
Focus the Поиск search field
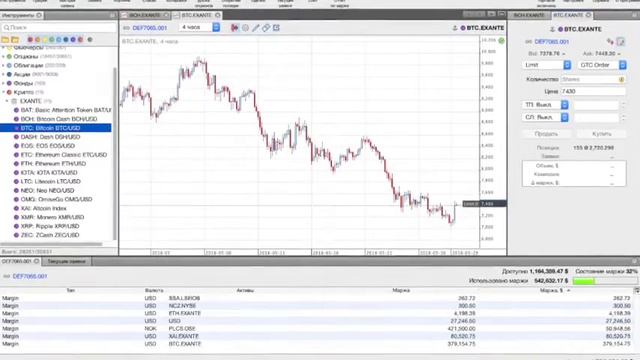pos(59,27)
